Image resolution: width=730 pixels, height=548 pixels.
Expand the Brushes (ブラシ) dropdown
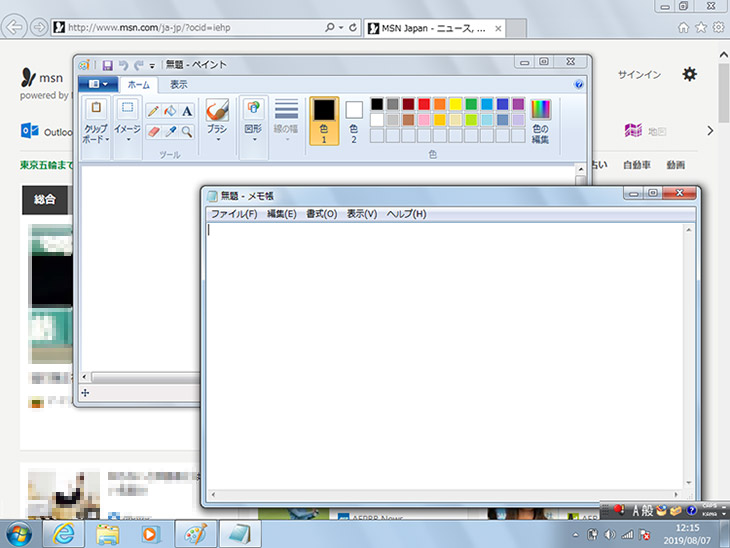[217, 138]
